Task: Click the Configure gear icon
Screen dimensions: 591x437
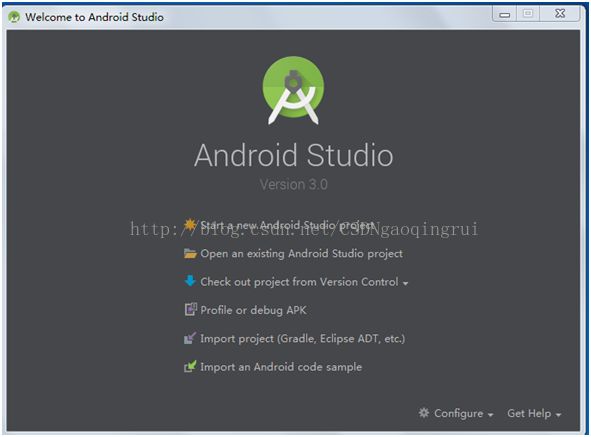Action: (424, 413)
